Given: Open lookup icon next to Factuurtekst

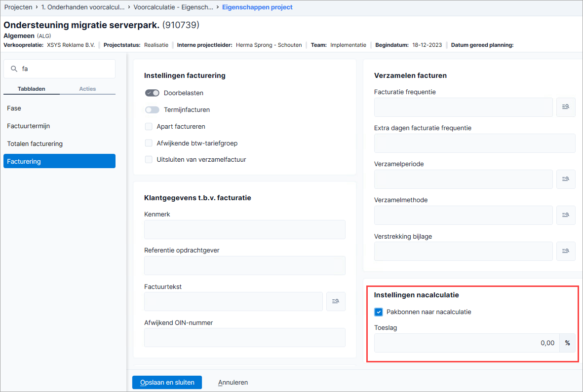Looking at the screenshot, I should (x=336, y=301).
